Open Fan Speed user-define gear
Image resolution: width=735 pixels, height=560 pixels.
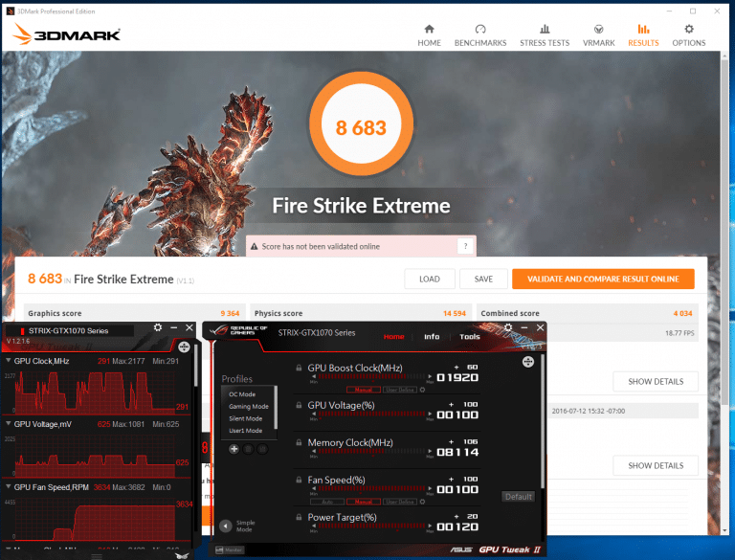[x=422, y=502]
